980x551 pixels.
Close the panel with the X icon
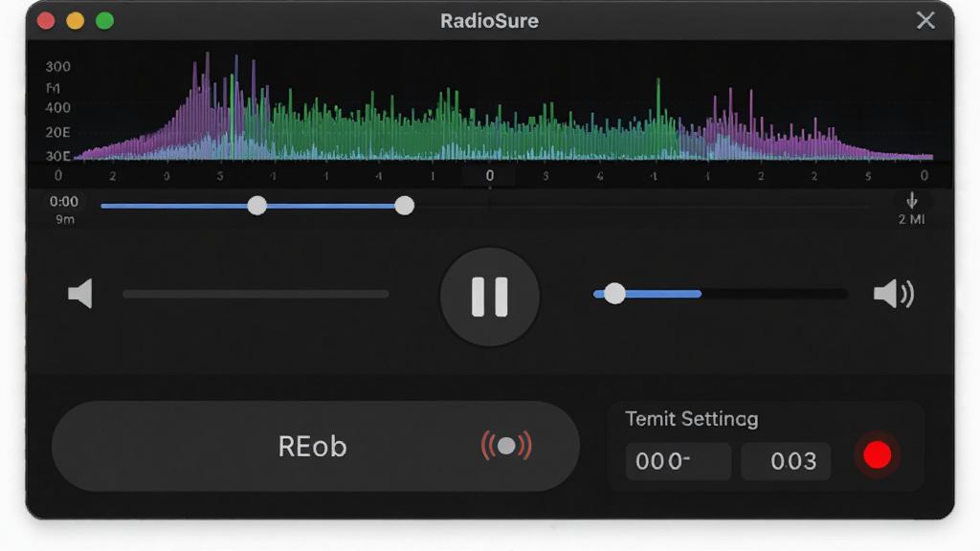pos(925,21)
